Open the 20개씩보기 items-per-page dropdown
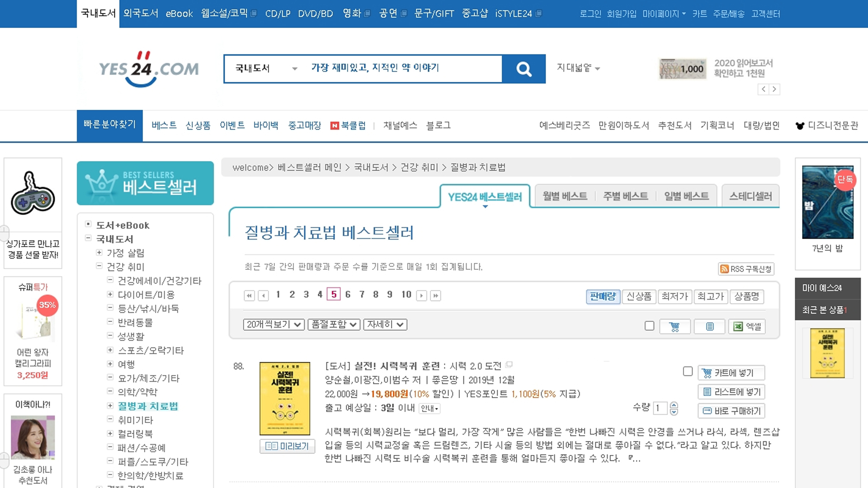The image size is (868, 488). [x=274, y=324]
